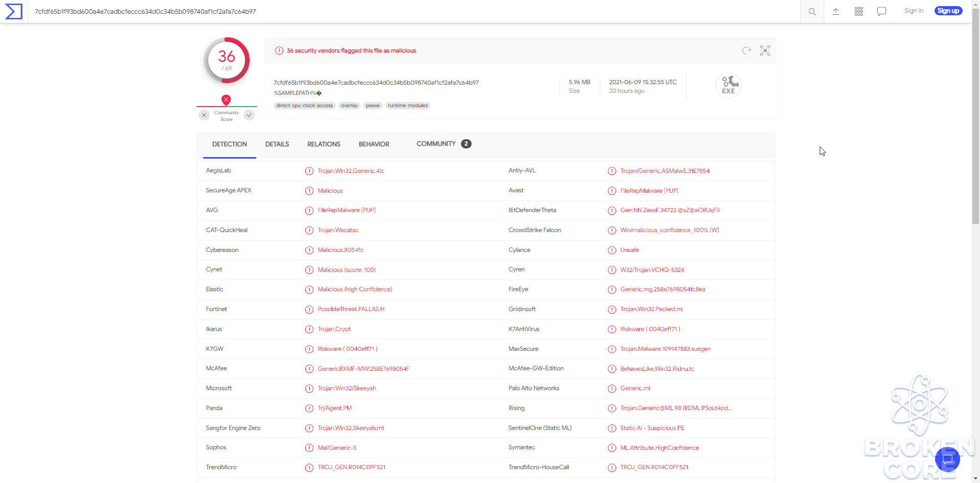The image size is (980, 483).
Task: Open the comments speech bubble icon
Action: point(881,11)
